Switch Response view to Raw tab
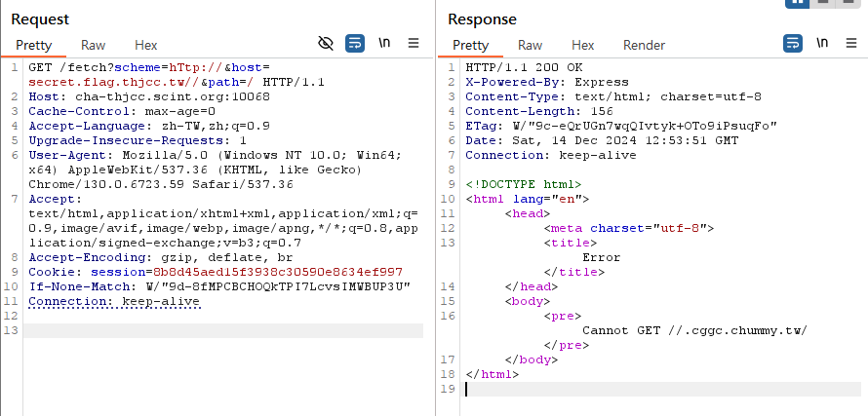The height and width of the screenshot is (416, 868). pyautogui.click(x=530, y=45)
